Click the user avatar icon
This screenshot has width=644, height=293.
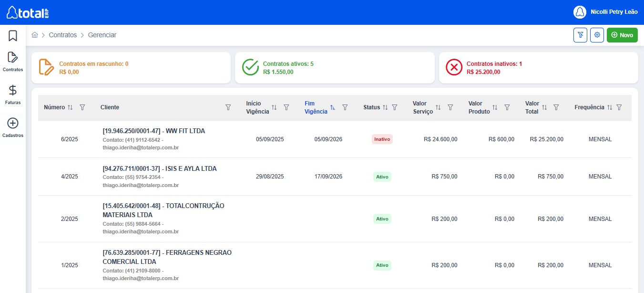(579, 12)
